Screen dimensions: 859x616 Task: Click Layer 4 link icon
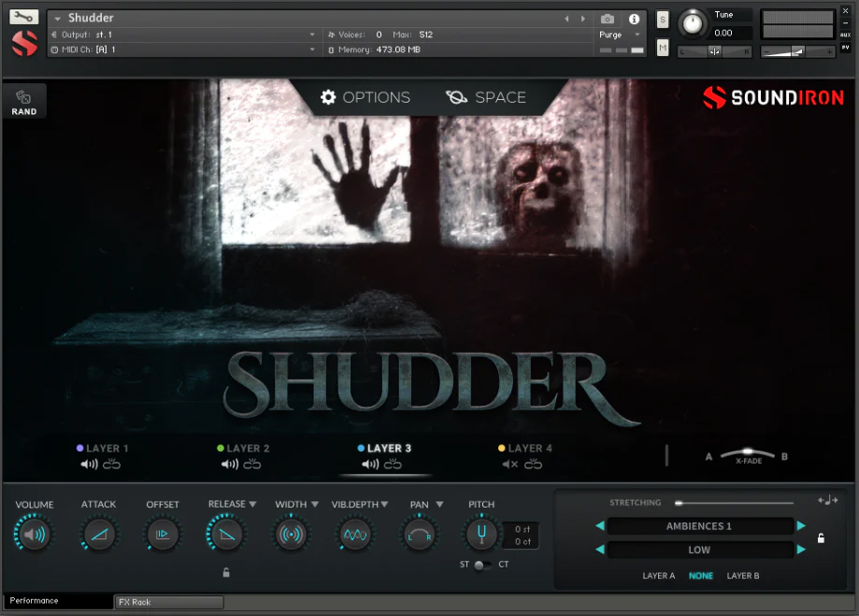pyautogui.click(x=533, y=465)
